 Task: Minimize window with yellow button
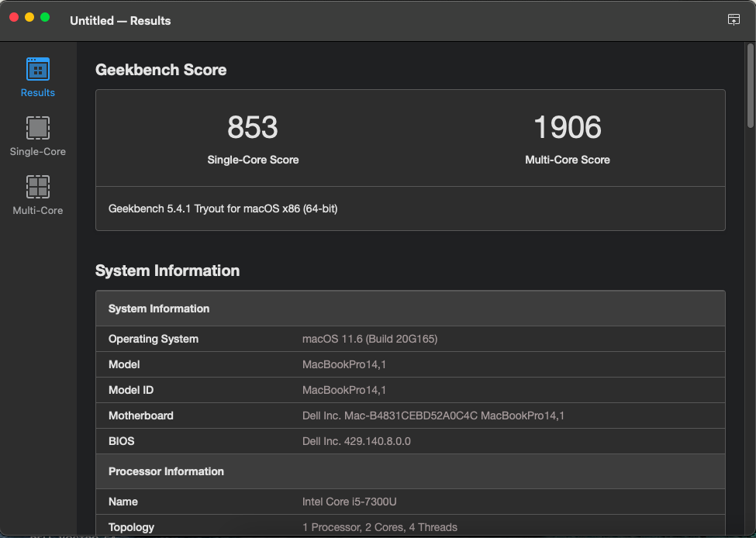(x=29, y=17)
